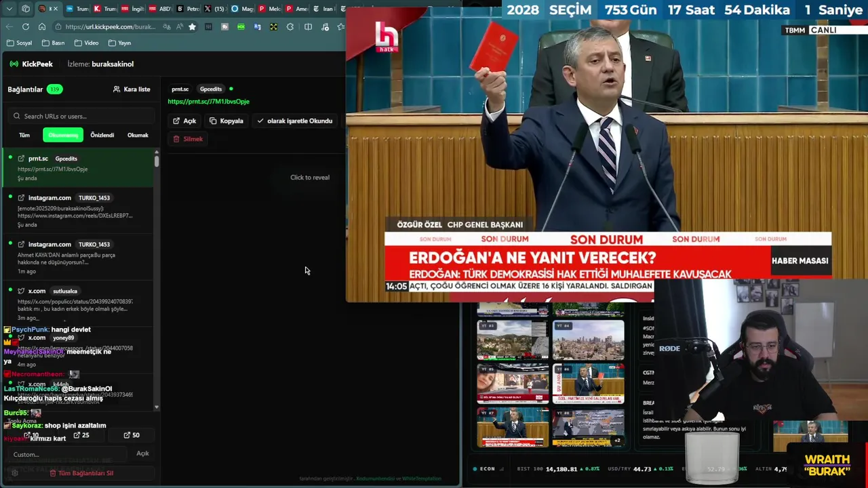
Task: Mark link as read with olarak işaretle Okundu
Action: point(295,121)
